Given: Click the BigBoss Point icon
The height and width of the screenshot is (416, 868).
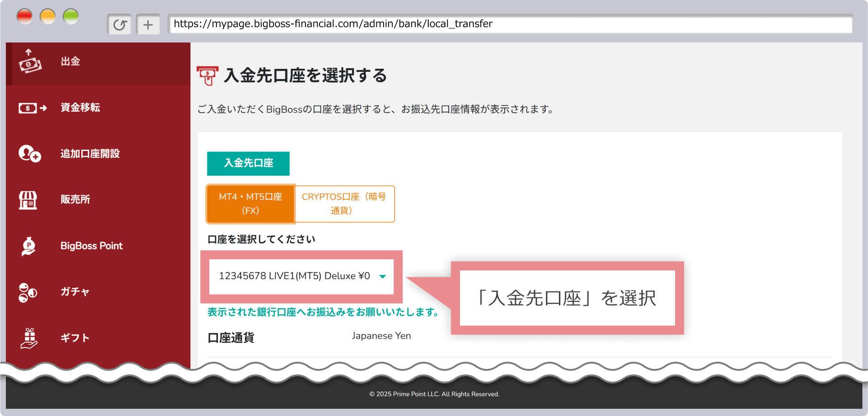Looking at the screenshot, I should pyautogui.click(x=28, y=246).
